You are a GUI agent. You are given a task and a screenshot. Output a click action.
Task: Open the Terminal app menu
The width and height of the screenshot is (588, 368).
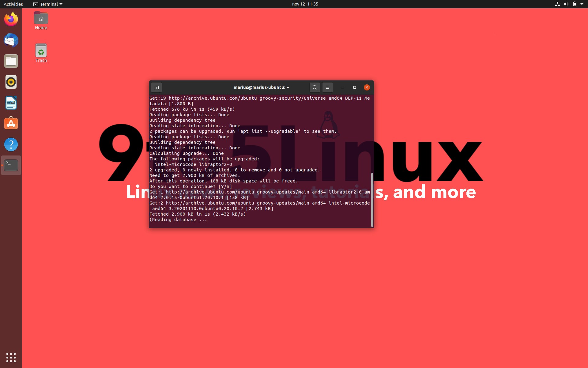(x=48, y=4)
